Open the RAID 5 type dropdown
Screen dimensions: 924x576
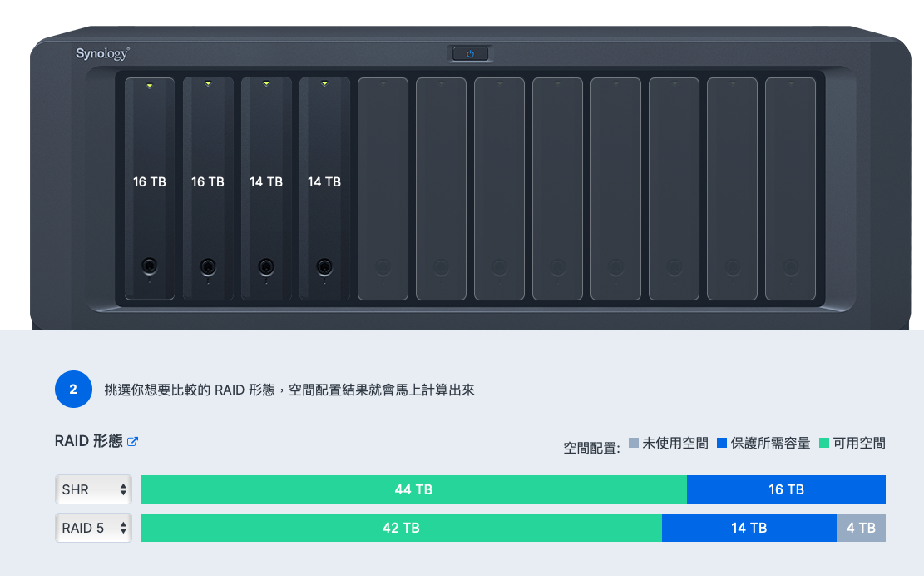point(94,528)
